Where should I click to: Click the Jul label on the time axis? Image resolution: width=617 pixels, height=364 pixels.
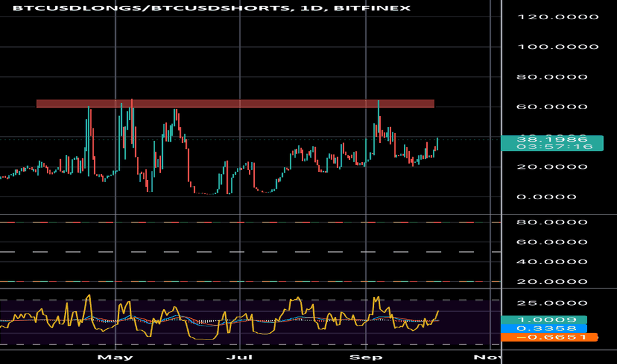click(x=240, y=357)
